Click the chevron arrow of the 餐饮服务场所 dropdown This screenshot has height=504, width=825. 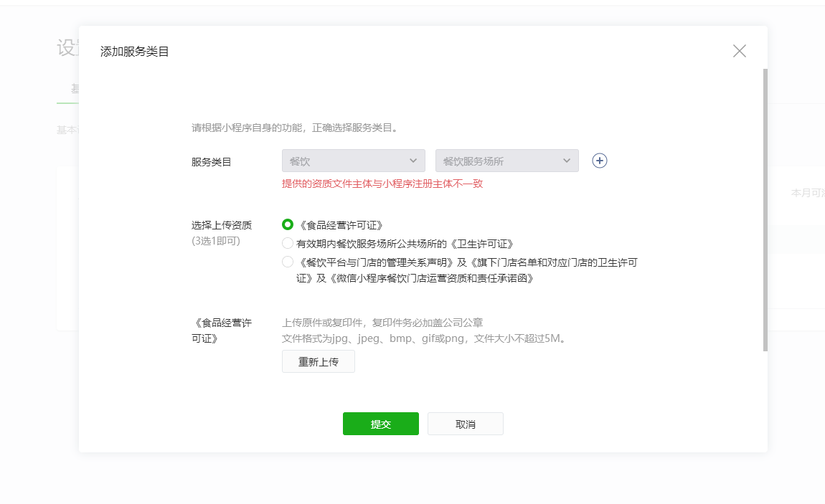(x=567, y=161)
